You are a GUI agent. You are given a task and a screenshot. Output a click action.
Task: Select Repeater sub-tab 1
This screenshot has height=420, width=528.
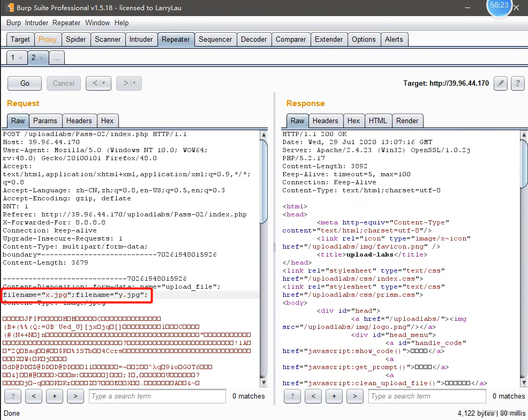tap(13, 58)
